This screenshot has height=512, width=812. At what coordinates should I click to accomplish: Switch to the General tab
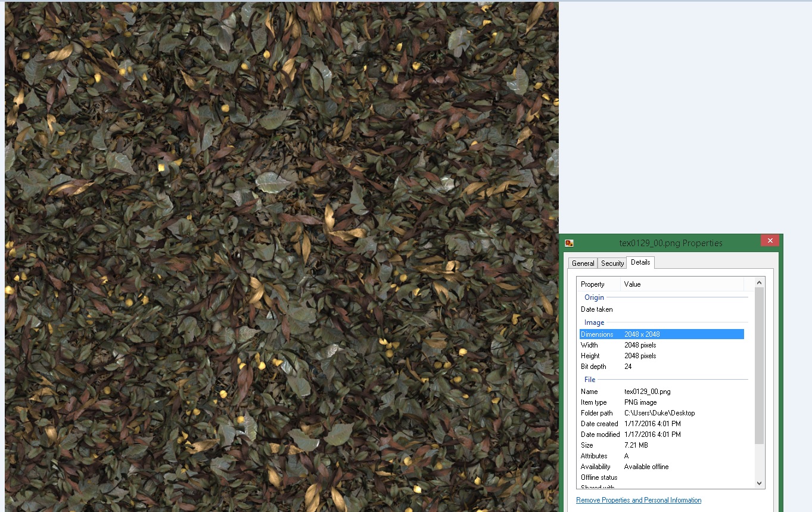point(583,263)
